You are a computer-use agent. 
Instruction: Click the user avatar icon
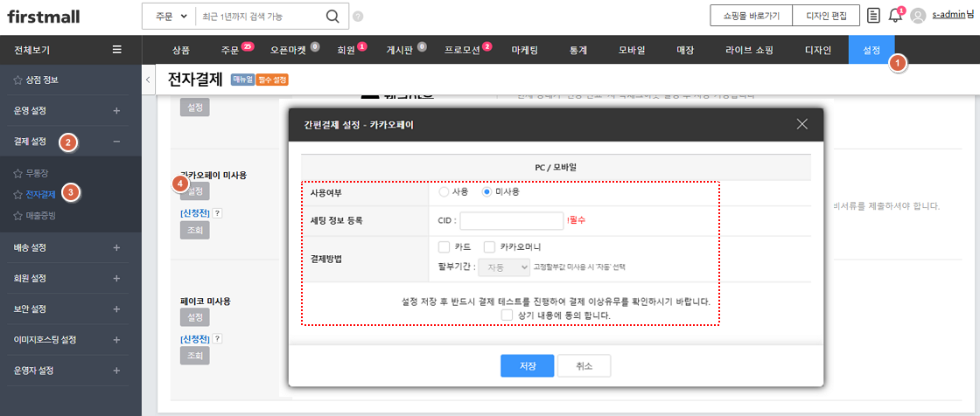(x=918, y=17)
